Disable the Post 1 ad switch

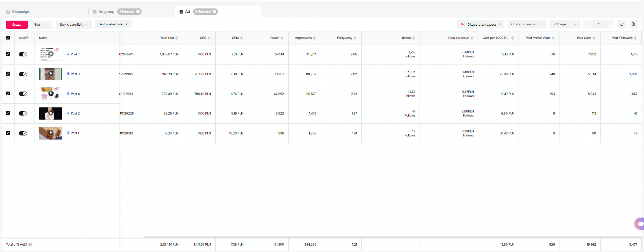point(23,133)
